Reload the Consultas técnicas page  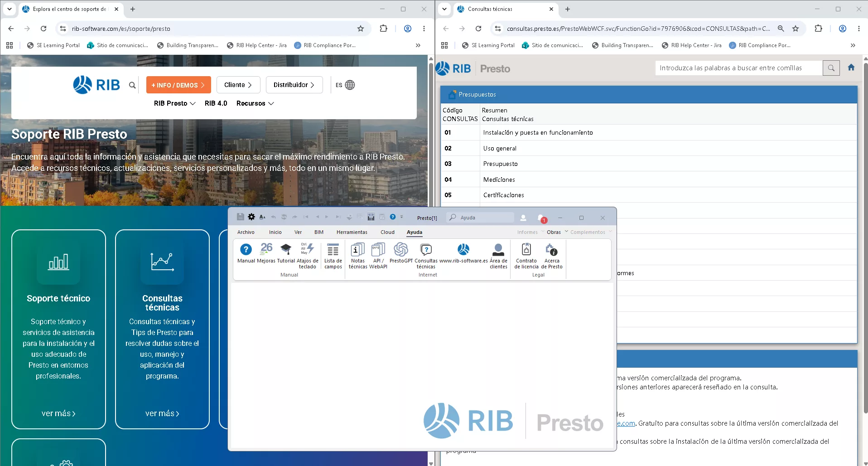point(478,29)
